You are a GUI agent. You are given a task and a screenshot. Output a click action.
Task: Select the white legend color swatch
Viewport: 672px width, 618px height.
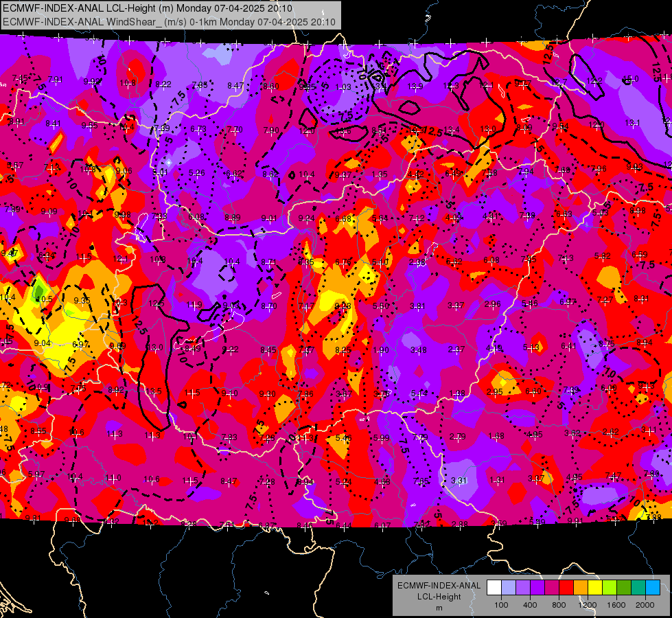click(494, 587)
